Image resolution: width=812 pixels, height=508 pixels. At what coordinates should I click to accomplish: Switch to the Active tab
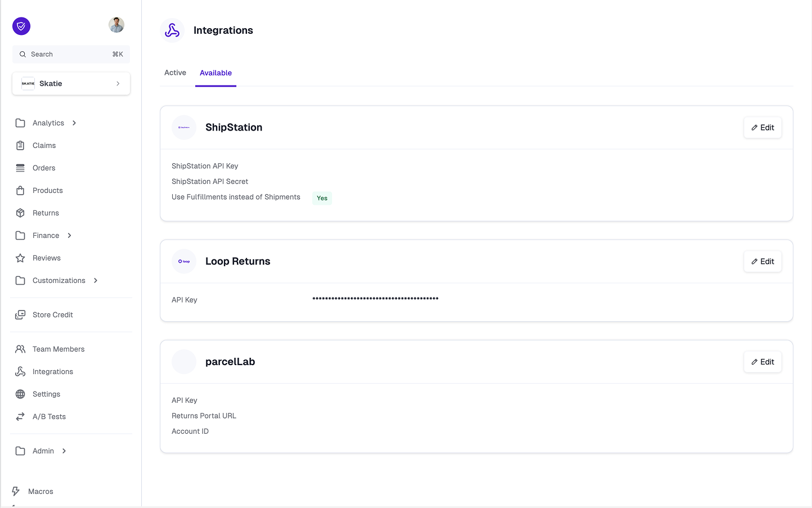tap(175, 73)
